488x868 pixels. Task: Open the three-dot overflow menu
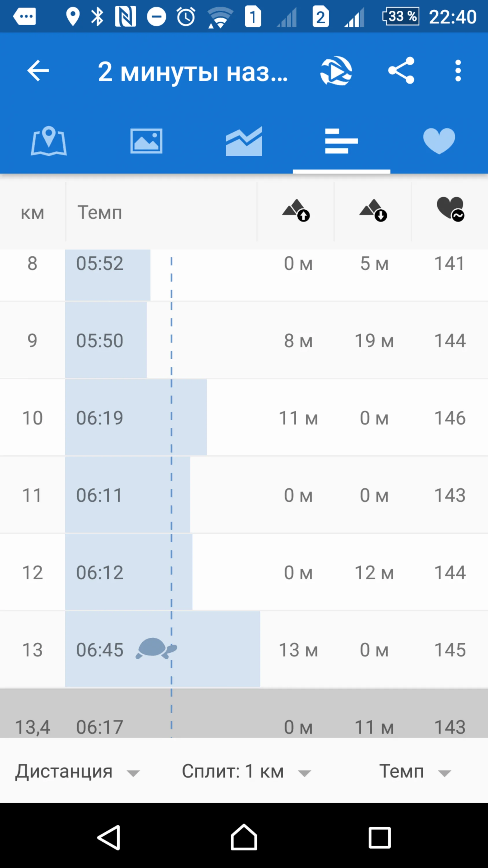pyautogui.click(x=458, y=71)
